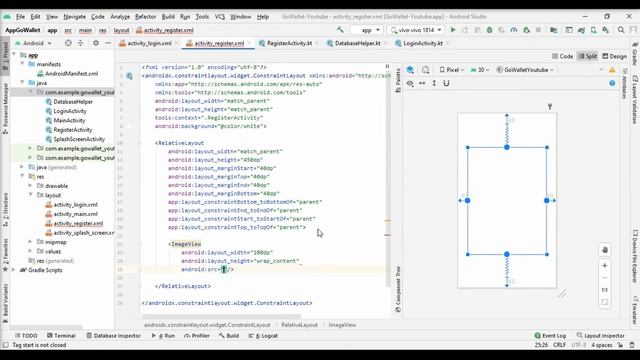Toggle the Structure tool window
Image resolution: width=640 pixels, height=360 pixels.
tap(5, 209)
